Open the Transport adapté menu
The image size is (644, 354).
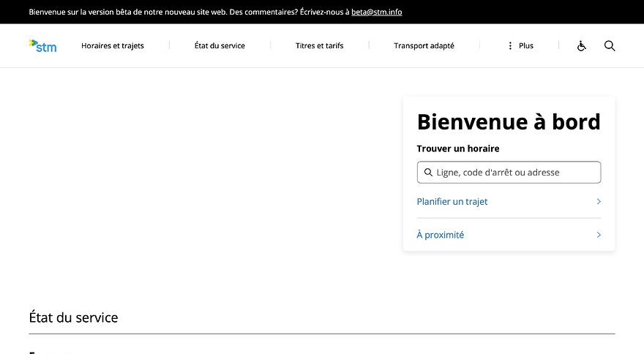pyautogui.click(x=424, y=45)
